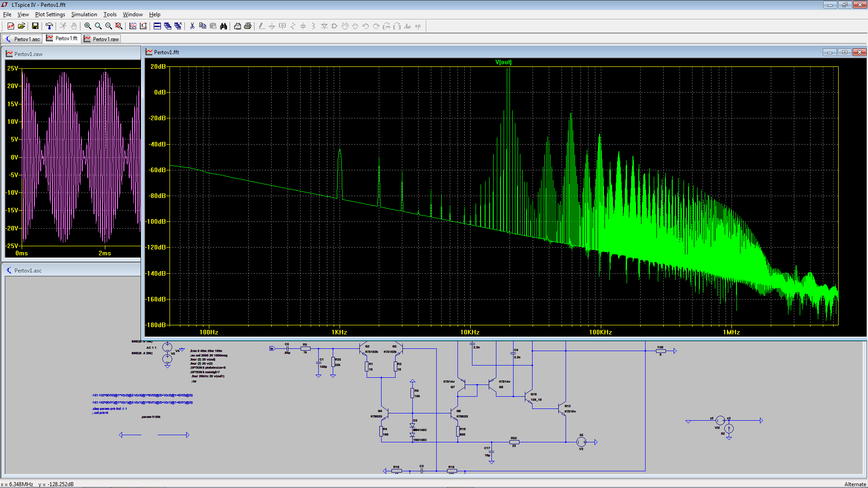This screenshot has height=488, width=868.
Task: Click the Zoom to Fit icon
Action: 119,26
